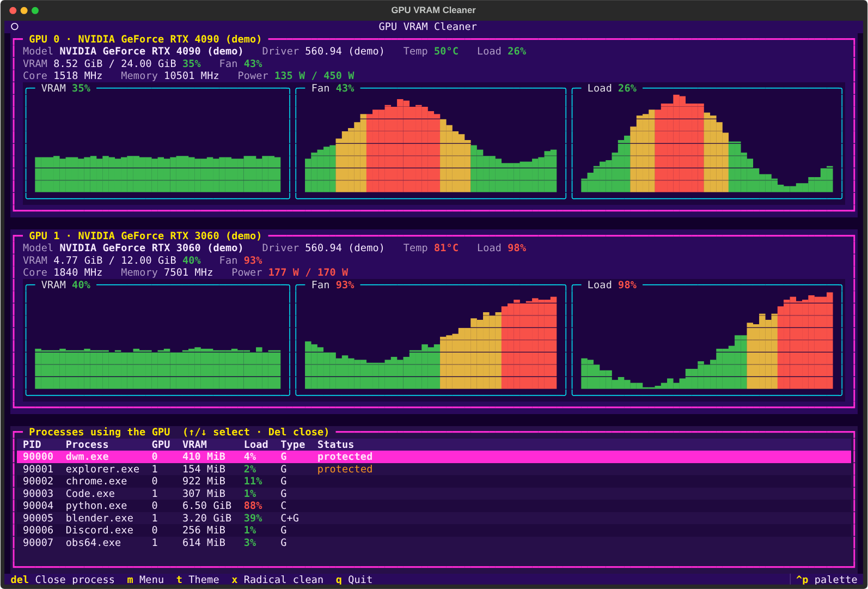Open the command palette circle icon

15,27
